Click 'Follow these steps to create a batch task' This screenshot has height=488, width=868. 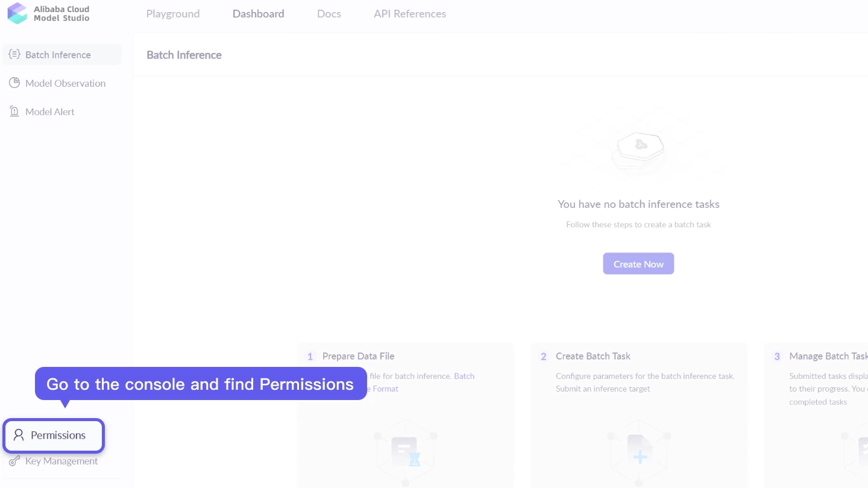pos(638,225)
